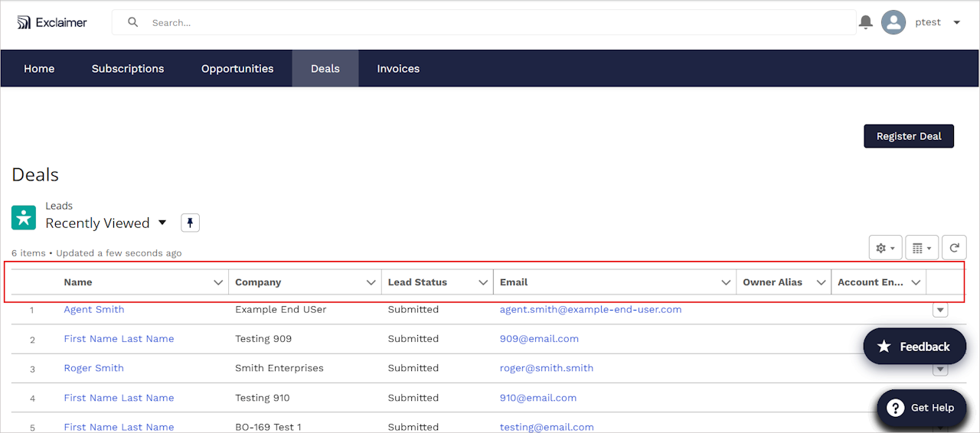Image resolution: width=980 pixels, height=433 pixels.
Task: Sort by the Lead Status column header
Action: [x=417, y=282]
